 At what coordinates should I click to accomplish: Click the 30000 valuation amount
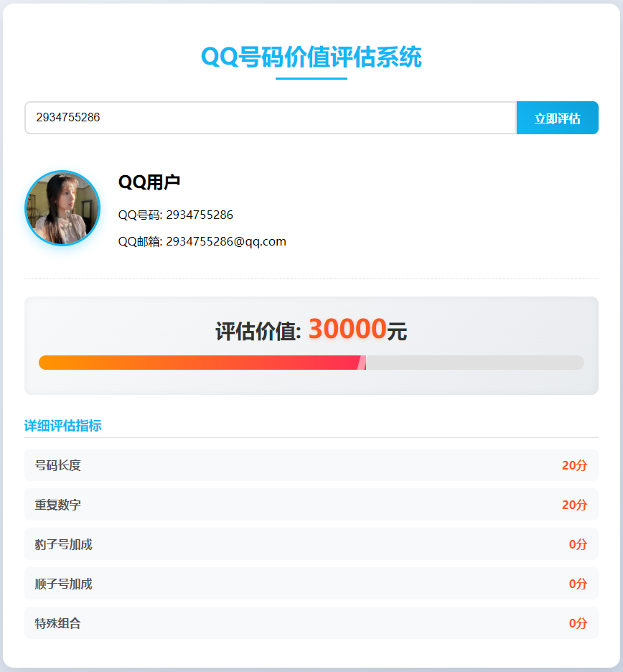(347, 329)
